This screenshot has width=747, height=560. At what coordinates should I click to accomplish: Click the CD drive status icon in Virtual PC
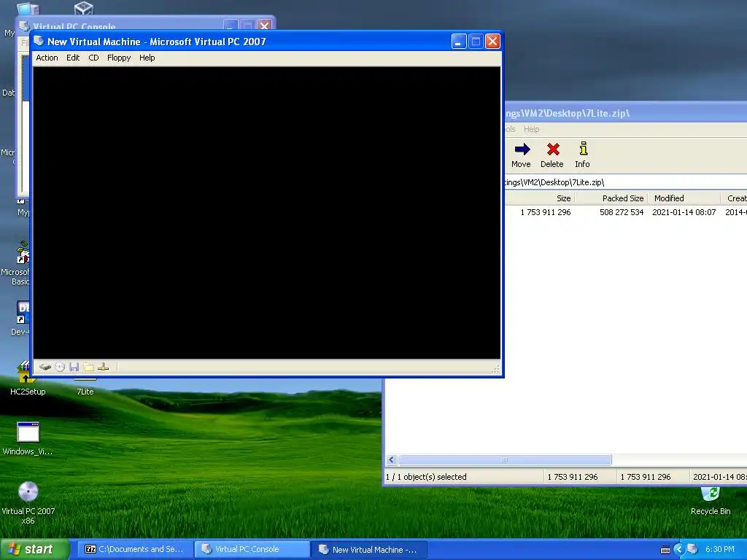[60, 367]
